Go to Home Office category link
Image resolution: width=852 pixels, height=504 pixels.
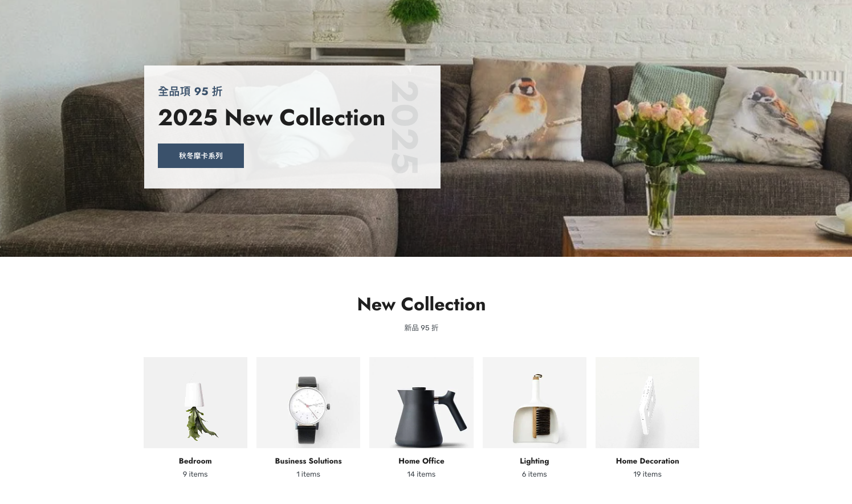(x=421, y=461)
